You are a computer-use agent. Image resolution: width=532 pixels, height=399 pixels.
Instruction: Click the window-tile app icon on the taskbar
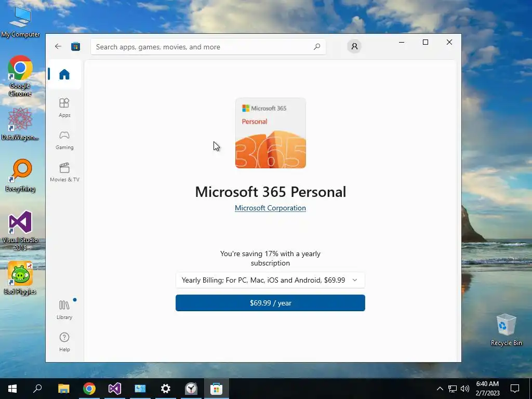point(140,389)
